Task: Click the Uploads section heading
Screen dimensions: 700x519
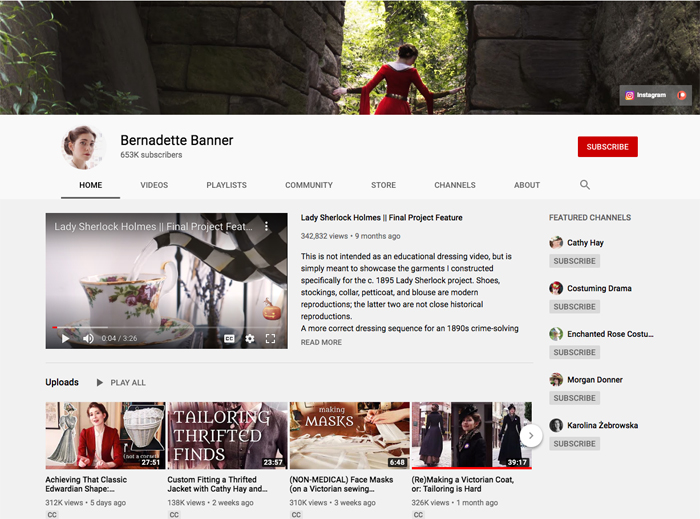Action: (62, 382)
